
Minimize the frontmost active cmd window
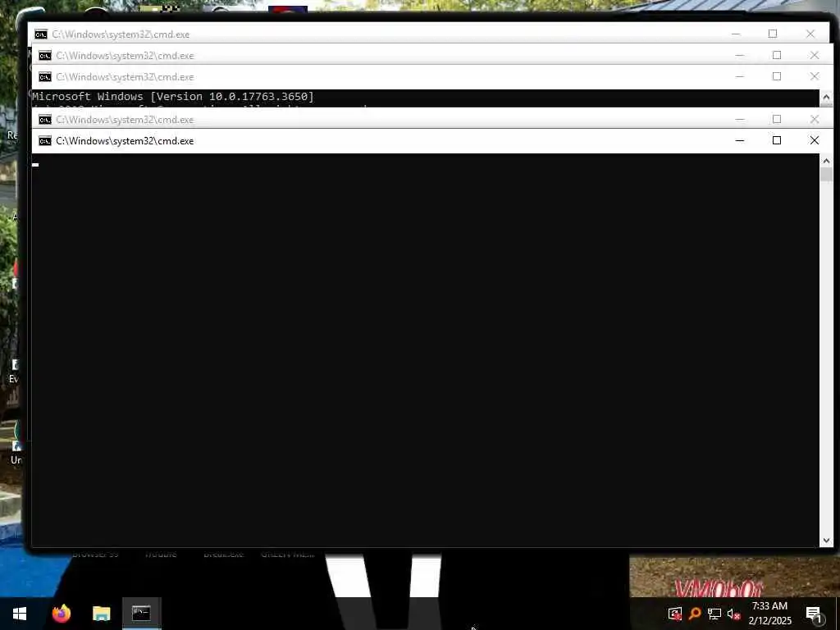click(740, 140)
